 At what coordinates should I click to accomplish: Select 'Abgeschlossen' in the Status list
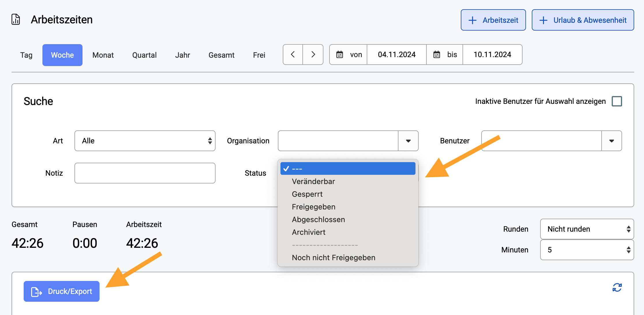(x=348, y=220)
